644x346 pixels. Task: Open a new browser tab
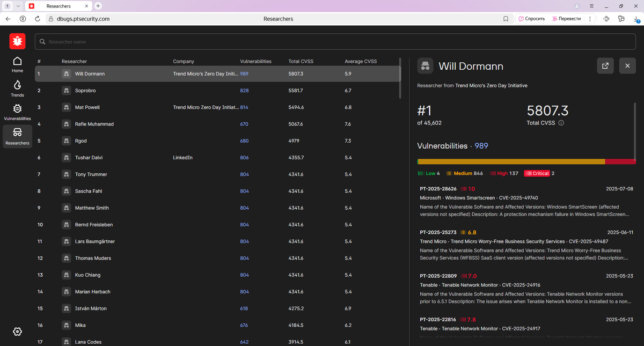[98, 5]
